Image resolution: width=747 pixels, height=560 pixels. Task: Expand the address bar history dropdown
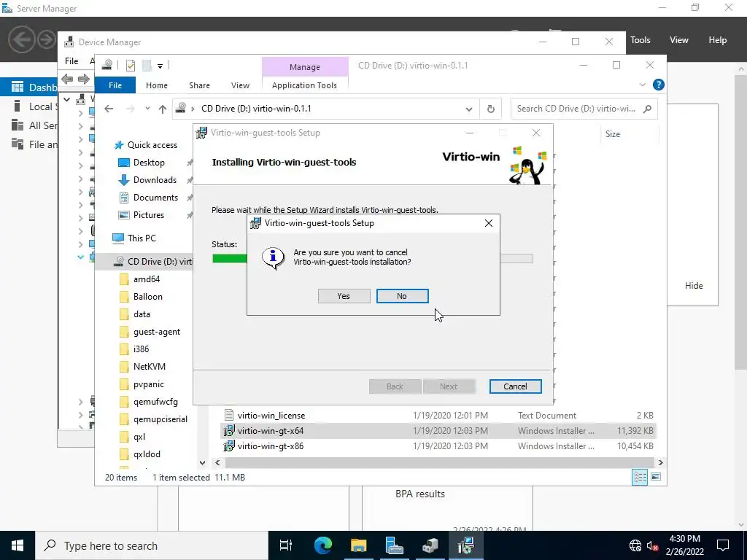coord(469,109)
